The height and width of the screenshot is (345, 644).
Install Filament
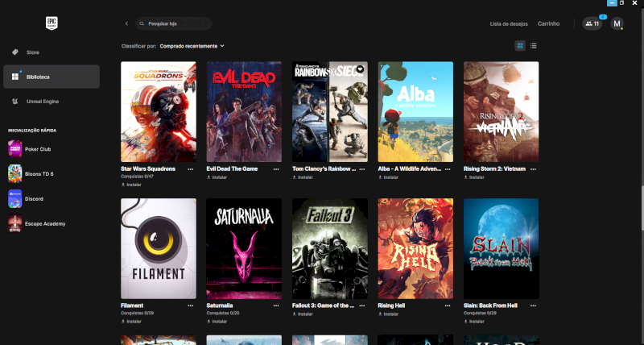pyautogui.click(x=131, y=321)
